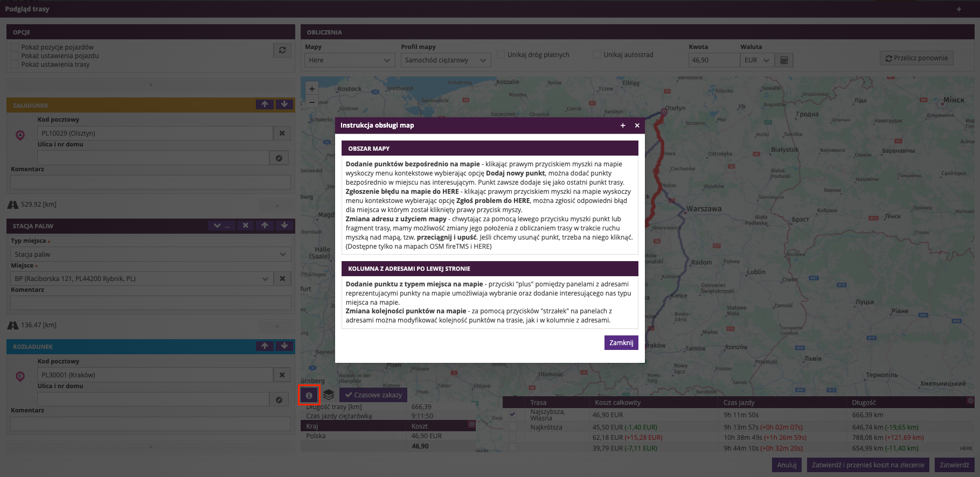Click the standalone Zatwierdź button

[954, 465]
